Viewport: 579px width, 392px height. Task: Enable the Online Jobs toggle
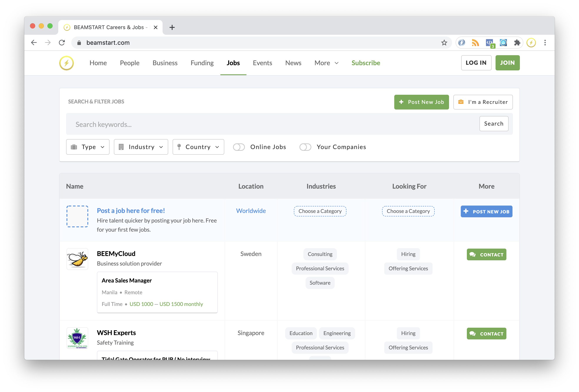(x=239, y=147)
